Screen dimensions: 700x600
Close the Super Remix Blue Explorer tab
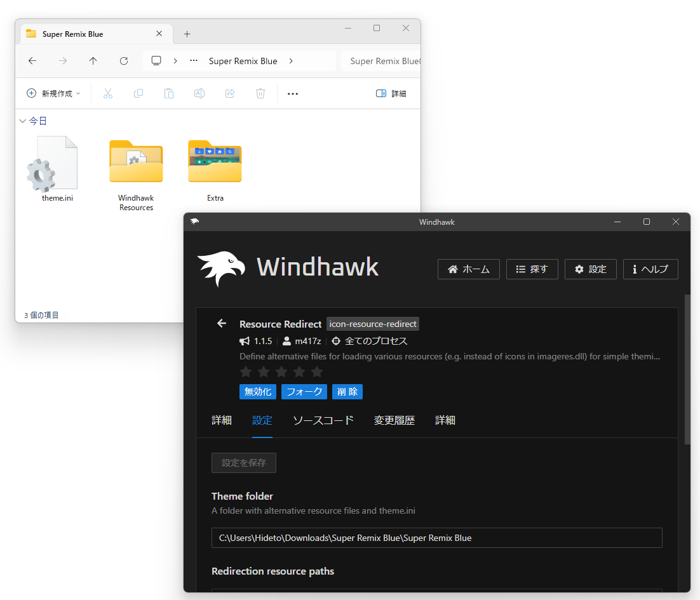159,34
